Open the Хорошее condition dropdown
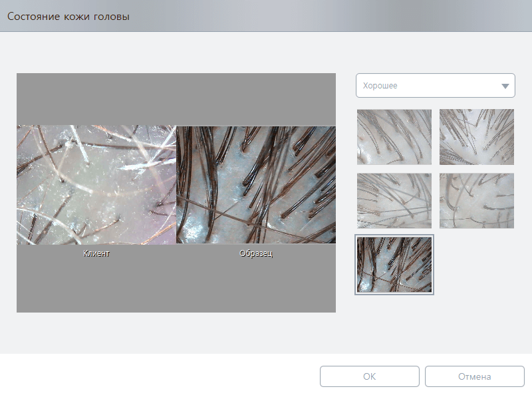The width and height of the screenshot is (532, 399). (436, 86)
